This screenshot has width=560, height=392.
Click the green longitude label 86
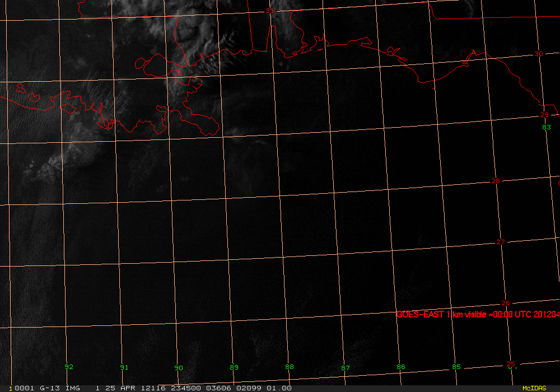click(401, 367)
